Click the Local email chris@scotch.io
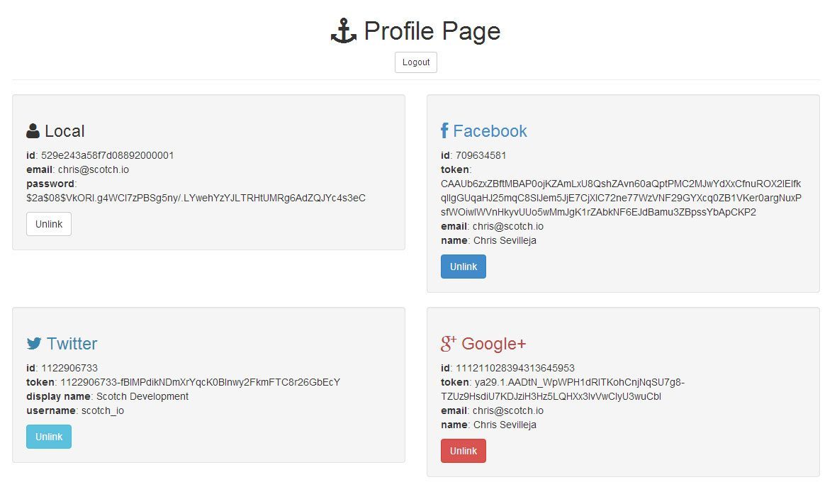 (94, 170)
